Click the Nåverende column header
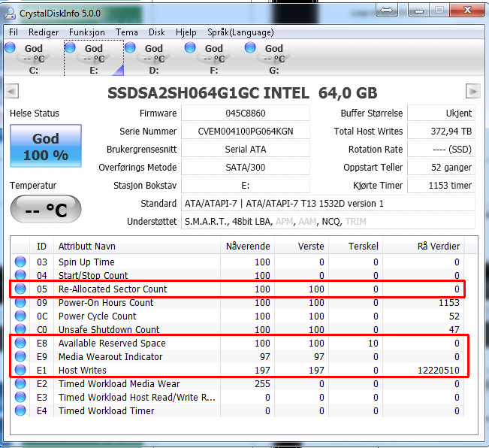 pyautogui.click(x=247, y=246)
